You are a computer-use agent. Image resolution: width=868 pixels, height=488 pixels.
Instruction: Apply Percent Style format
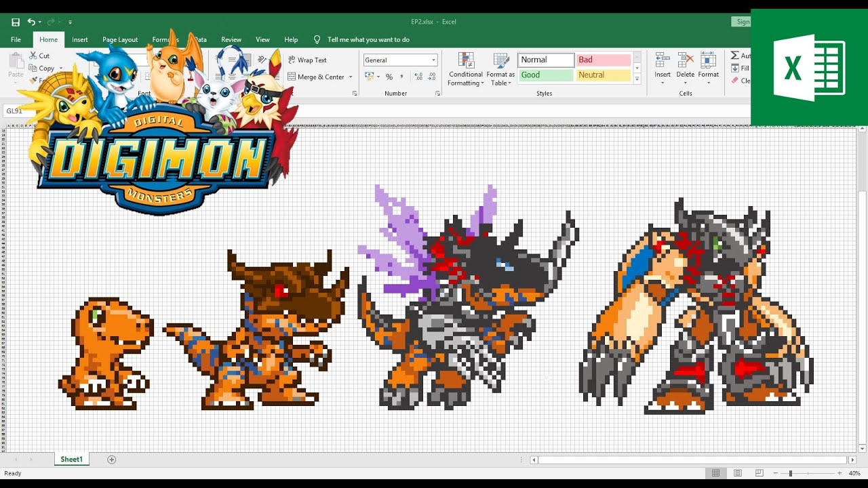coord(389,77)
